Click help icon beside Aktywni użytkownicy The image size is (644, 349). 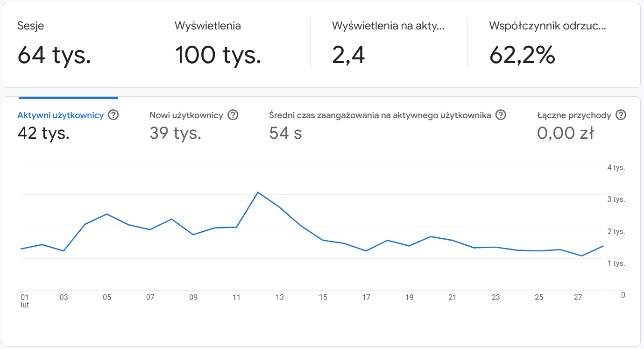113,115
